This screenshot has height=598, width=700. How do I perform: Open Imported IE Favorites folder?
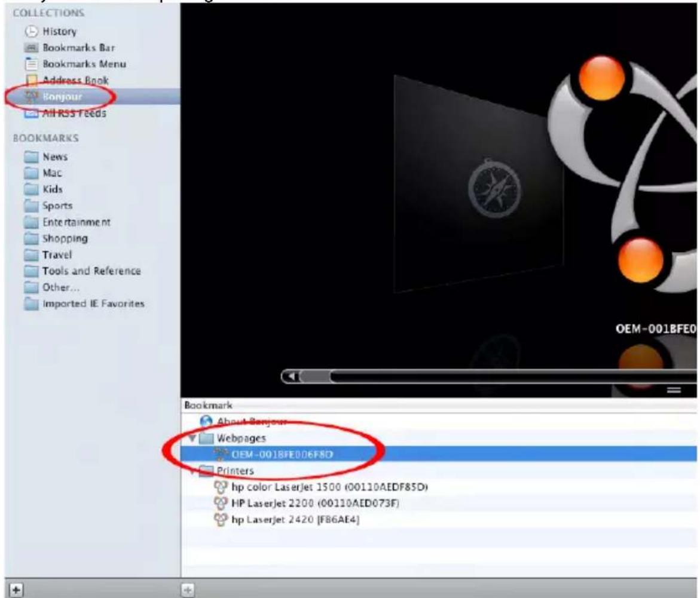pos(93,304)
